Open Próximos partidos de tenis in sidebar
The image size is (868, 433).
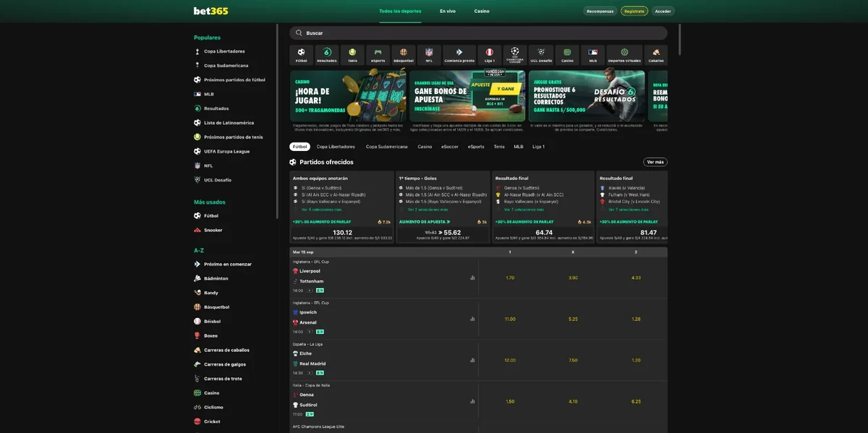tap(234, 137)
